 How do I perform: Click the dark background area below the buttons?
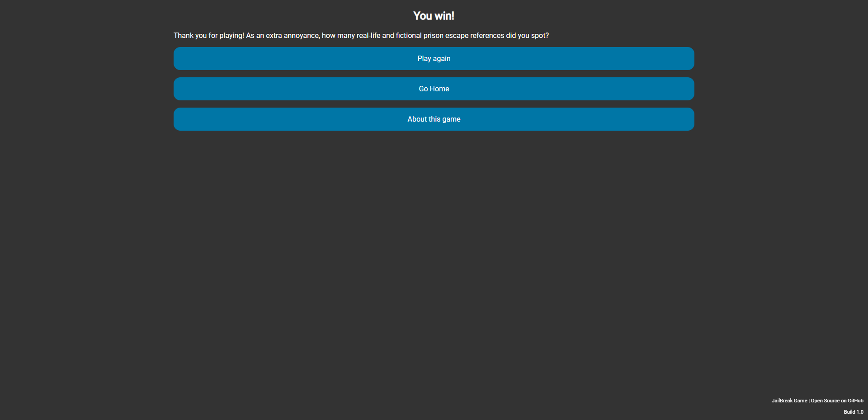(434, 249)
